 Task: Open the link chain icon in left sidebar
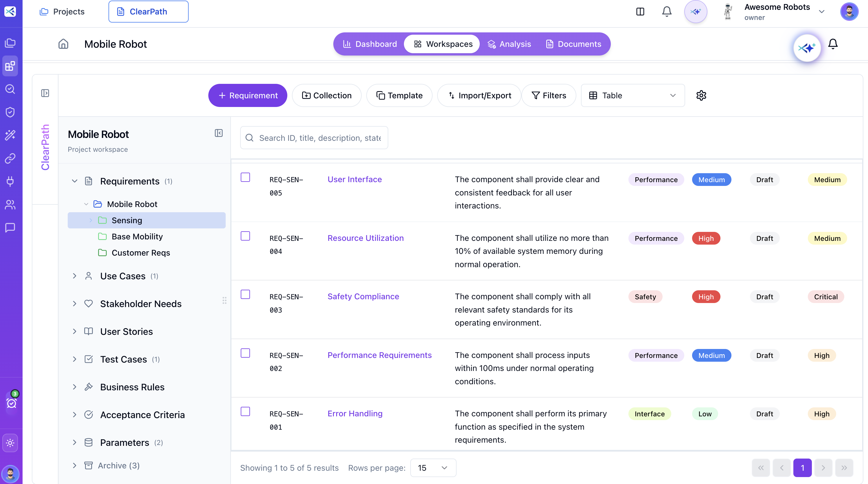tap(10, 158)
